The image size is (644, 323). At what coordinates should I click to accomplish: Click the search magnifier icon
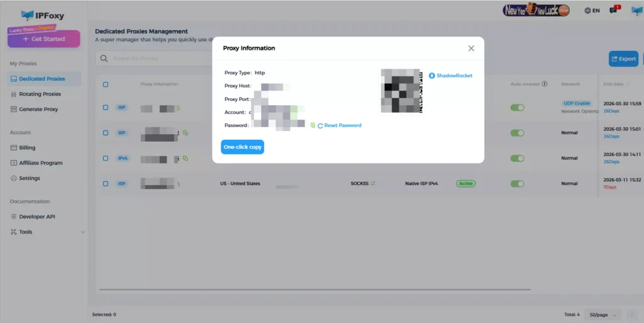(104, 59)
